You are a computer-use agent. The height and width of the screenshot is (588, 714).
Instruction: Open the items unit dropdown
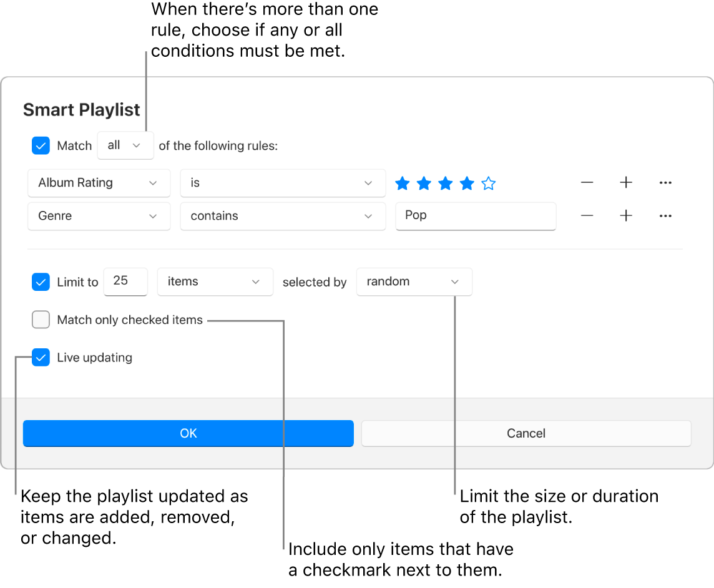[x=215, y=282]
